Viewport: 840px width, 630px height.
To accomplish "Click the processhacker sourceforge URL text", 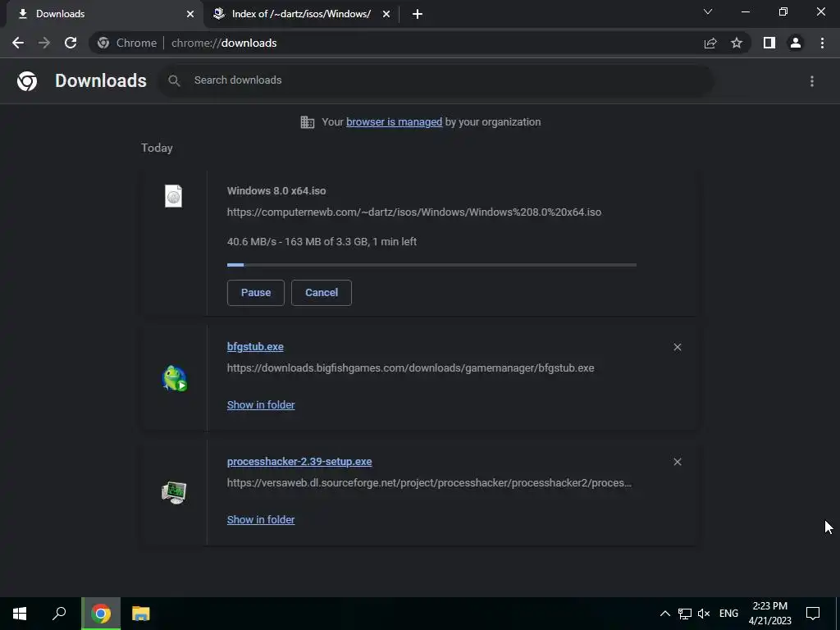I will (429, 482).
